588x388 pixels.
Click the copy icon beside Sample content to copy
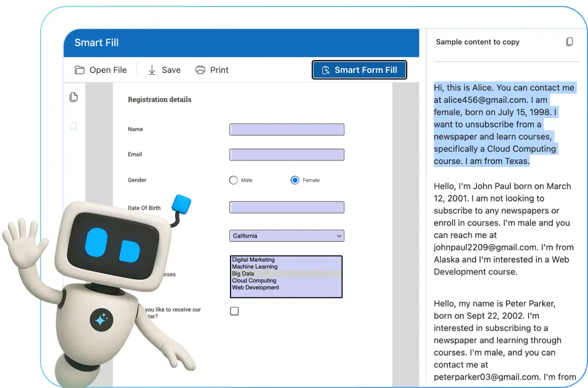(x=569, y=41)
